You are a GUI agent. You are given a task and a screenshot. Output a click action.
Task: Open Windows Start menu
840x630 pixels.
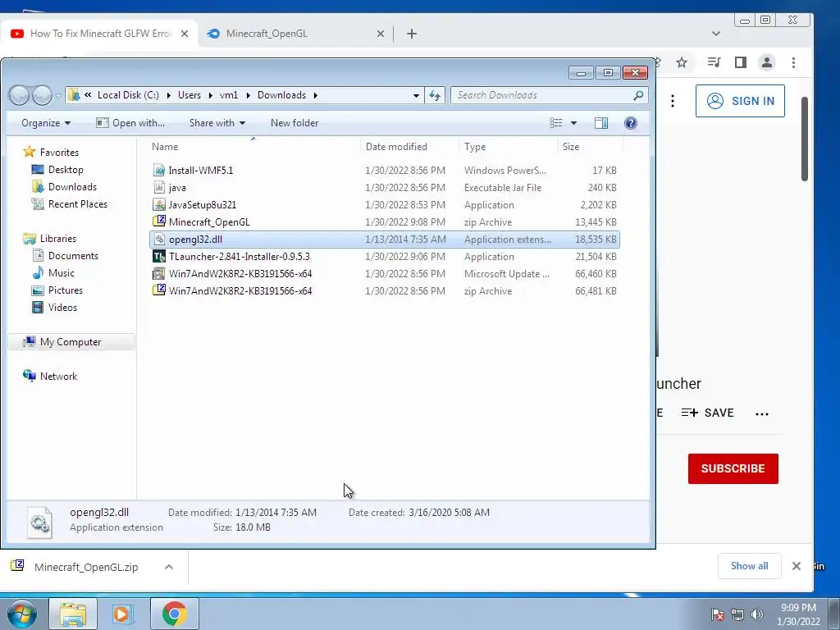[x=21, y=614]
